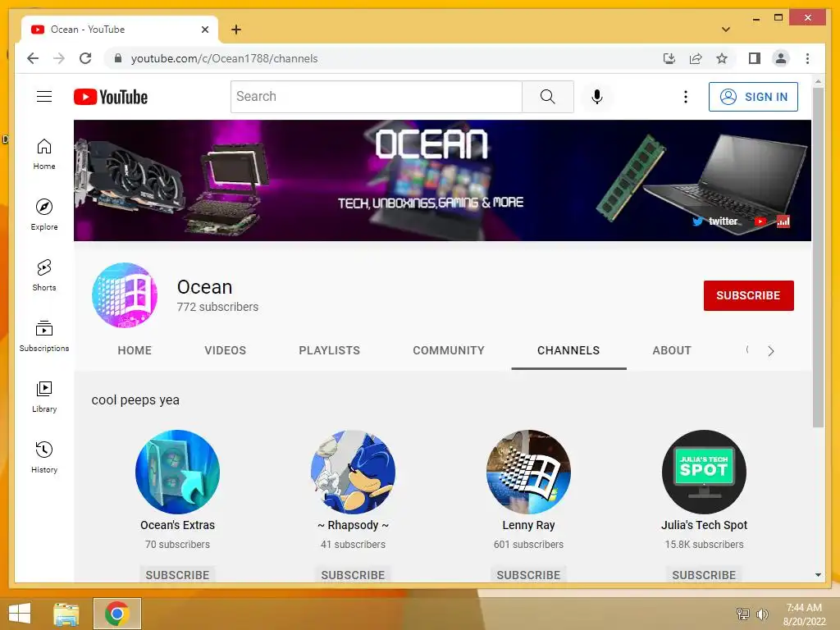Bookmark this page with the star
The image size is (840, 630).
tap(722, 58)
